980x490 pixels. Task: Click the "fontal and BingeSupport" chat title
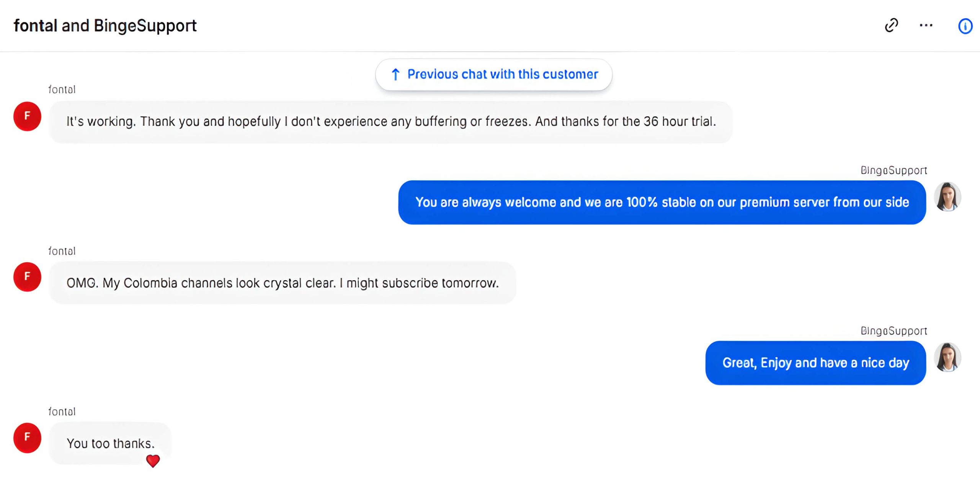point(105,26)
